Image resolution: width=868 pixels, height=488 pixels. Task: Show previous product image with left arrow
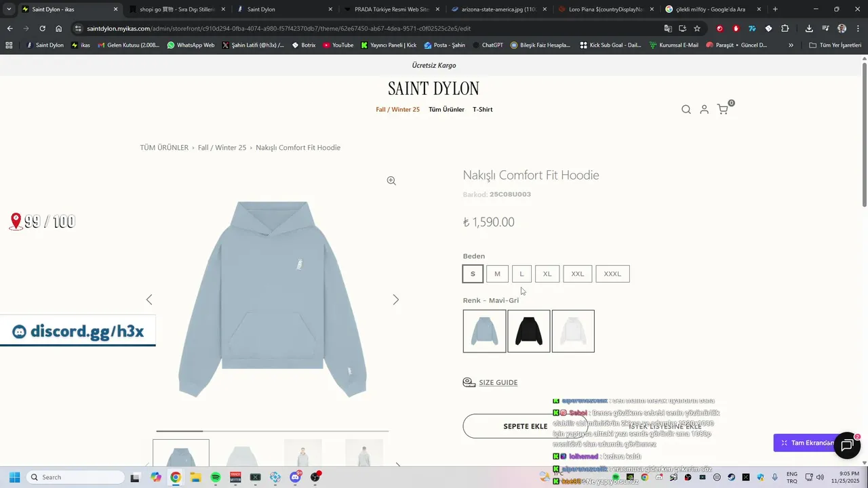click(149, 300)
